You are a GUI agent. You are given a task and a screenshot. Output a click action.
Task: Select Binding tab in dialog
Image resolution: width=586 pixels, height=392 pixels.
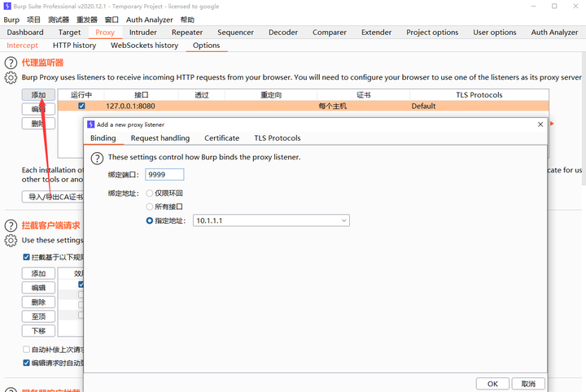[103, 138]
